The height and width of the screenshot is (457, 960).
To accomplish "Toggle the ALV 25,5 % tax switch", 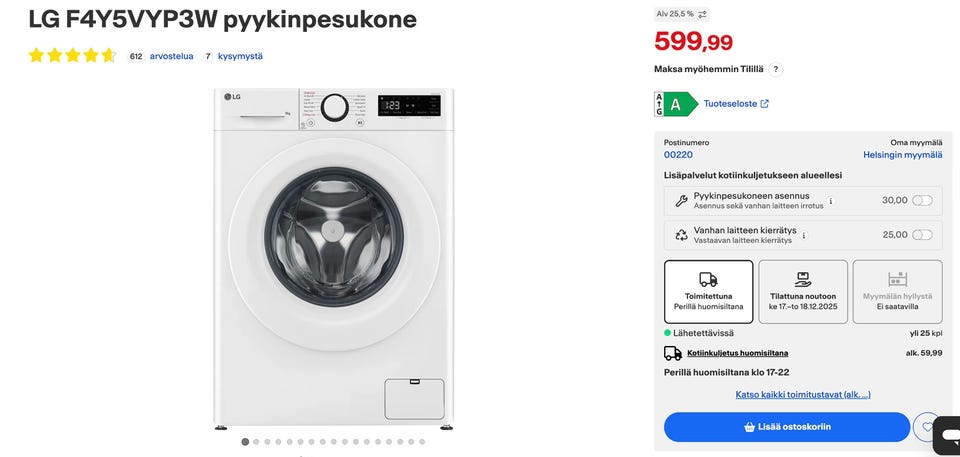I will coord(702,14).
